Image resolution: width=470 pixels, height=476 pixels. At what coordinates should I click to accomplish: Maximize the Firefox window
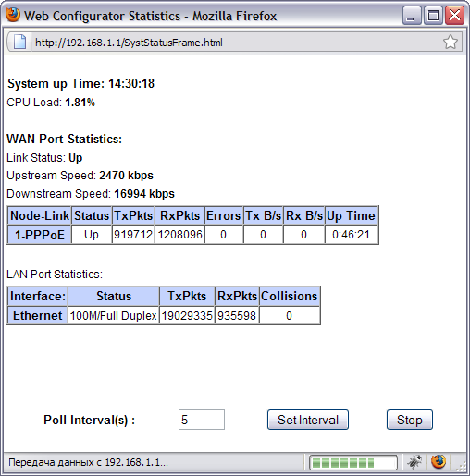433,16
